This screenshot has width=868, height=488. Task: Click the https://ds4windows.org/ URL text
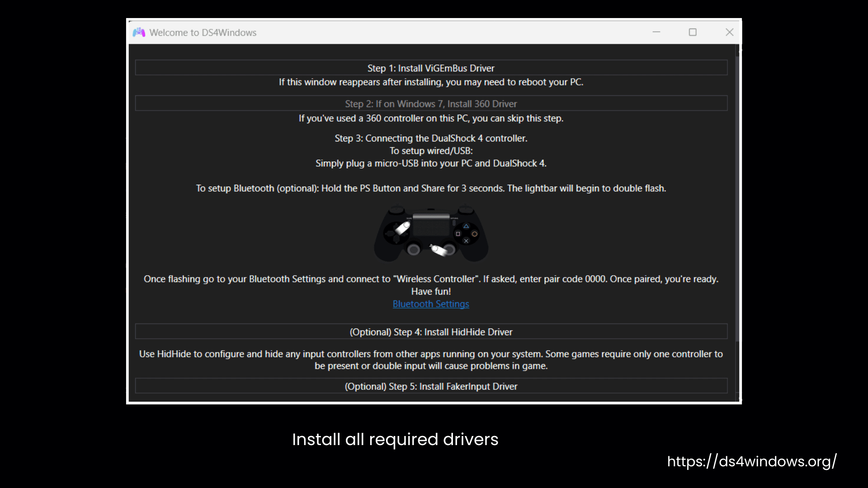tap(752, 461)
